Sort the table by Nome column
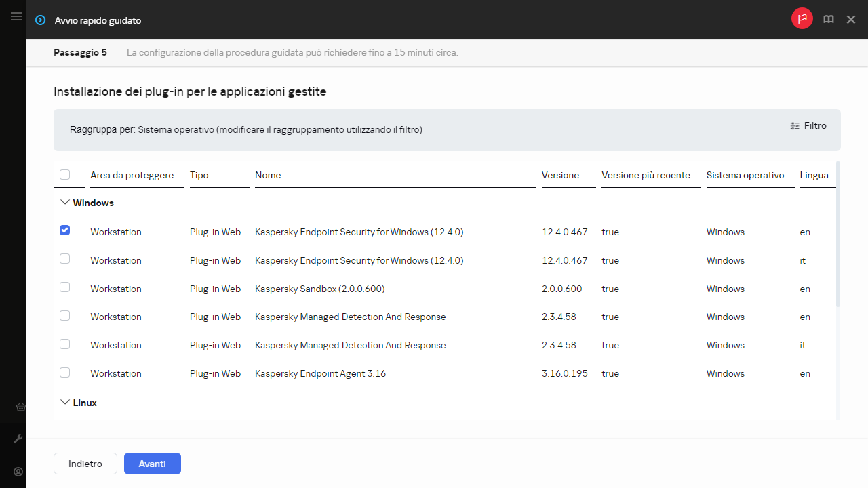 point(268,175)
